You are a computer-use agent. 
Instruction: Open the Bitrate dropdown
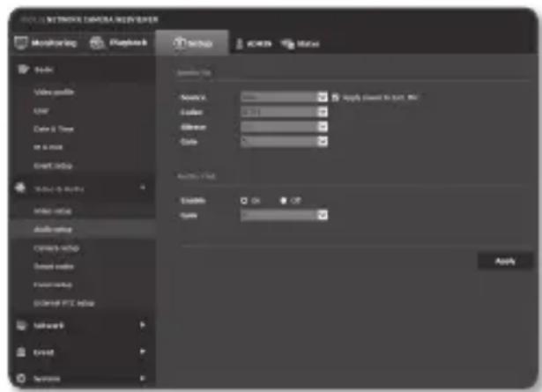tap(284, 127)
